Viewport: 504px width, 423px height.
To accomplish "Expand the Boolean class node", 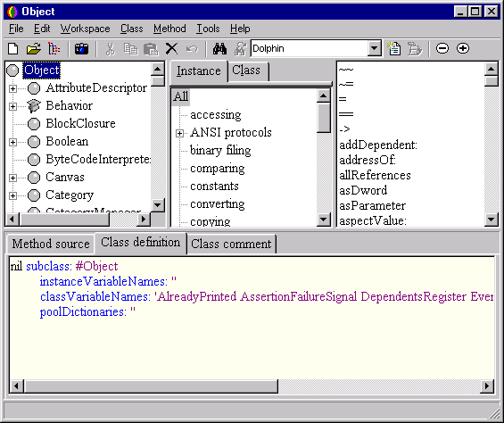I will pyautogui.click(x=12, y=142).
